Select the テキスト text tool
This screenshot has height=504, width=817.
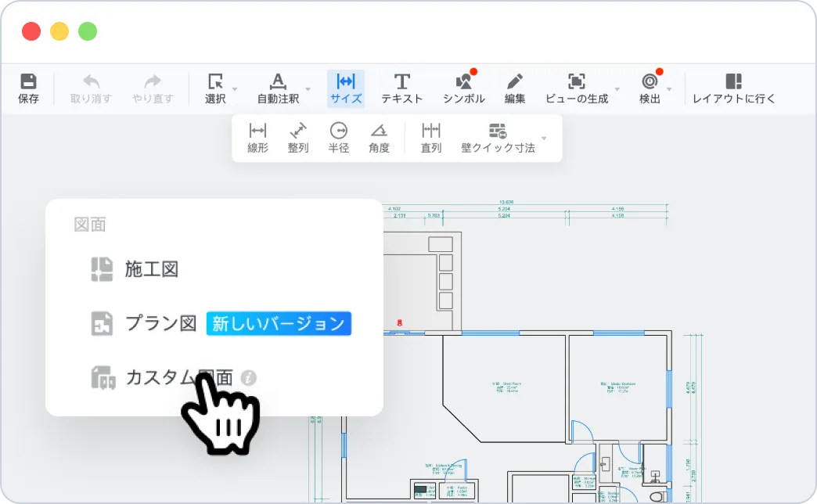click(x=401, y=88)
